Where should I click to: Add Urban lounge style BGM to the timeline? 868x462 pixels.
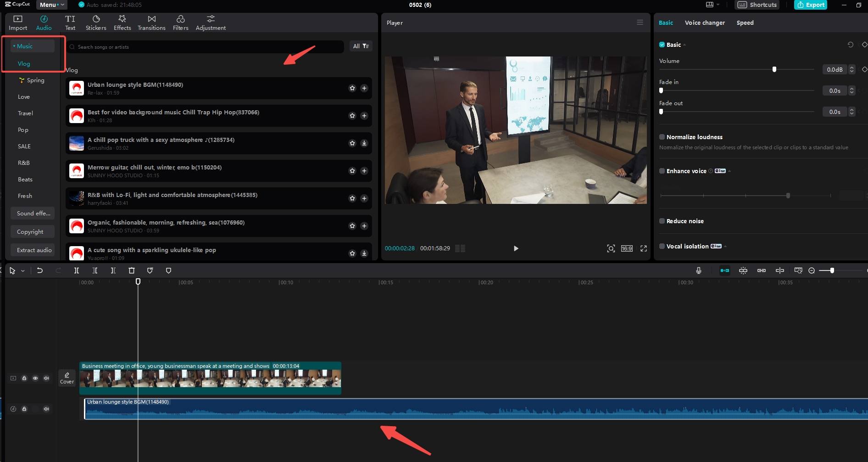coord(364,88)
